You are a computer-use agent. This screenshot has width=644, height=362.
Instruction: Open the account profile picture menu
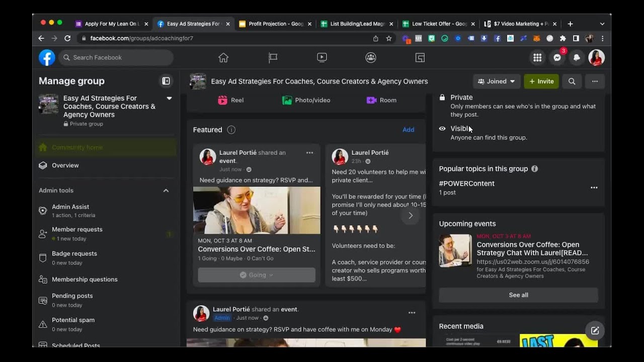point(597,58)
